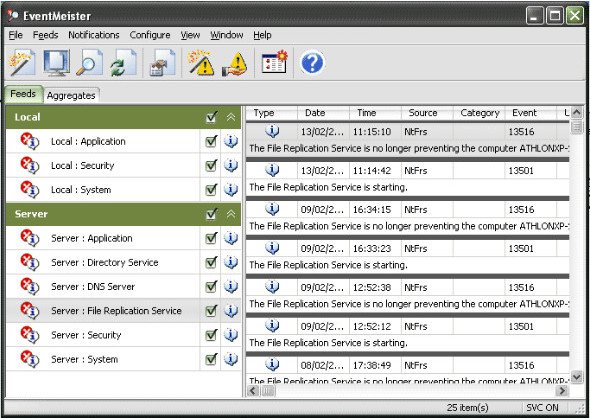Open the Help menu
Viewport: 590px width, 418px height.
click(x=262, y=35)
